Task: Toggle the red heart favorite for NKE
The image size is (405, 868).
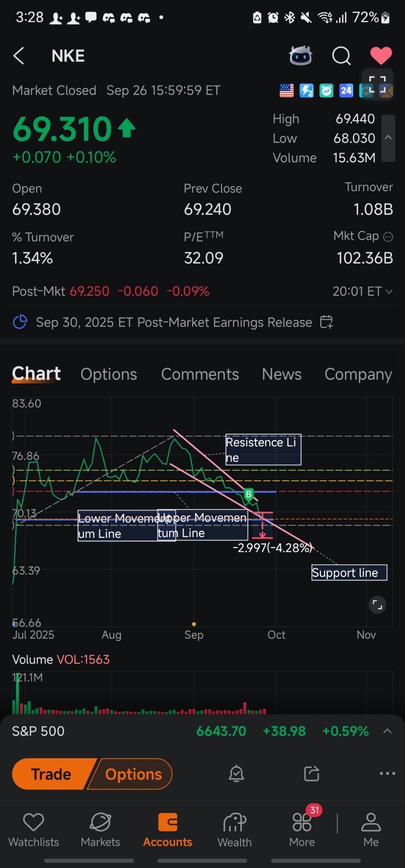Action: point(380,56)
